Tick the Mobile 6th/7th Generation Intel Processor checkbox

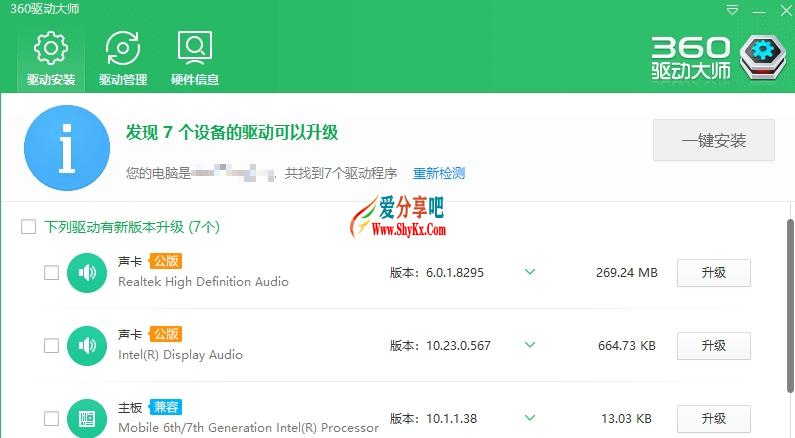51,419
